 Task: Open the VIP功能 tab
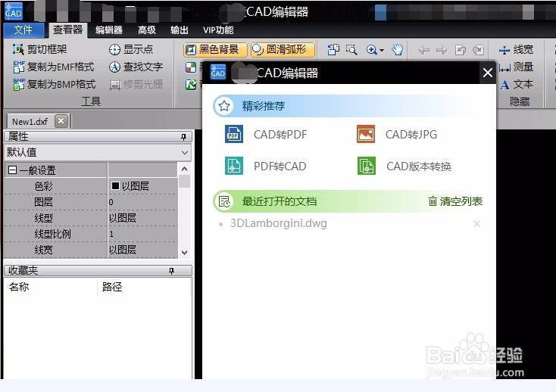tap(218, 30)
